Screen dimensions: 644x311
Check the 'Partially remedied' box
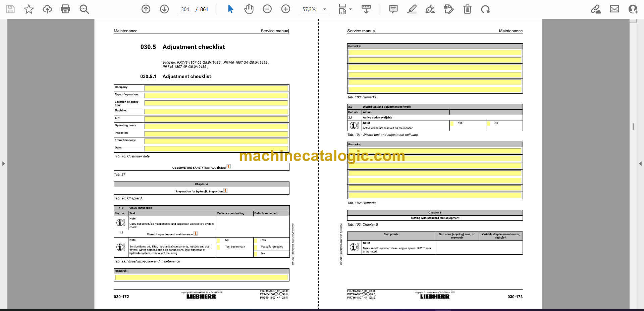pyautogui.click(x=256, y=247)
